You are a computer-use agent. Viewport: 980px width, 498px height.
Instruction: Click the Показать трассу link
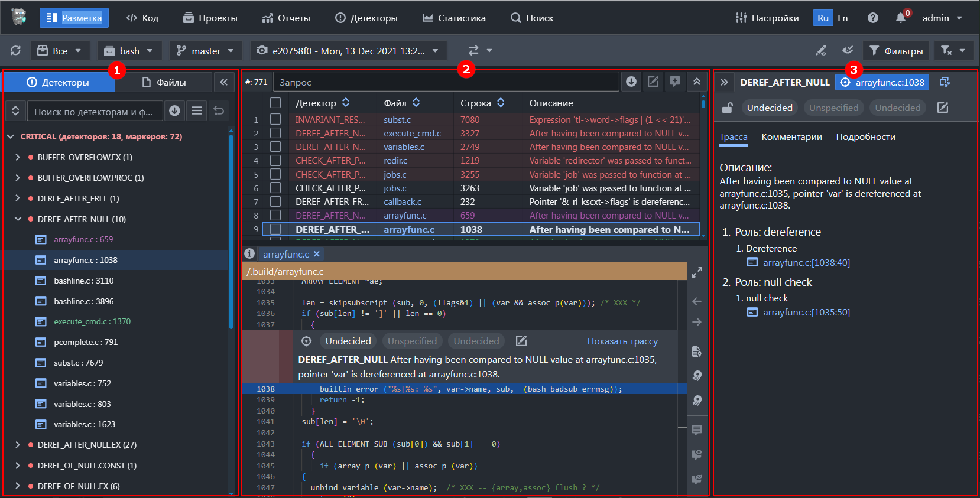coord(622,341)
